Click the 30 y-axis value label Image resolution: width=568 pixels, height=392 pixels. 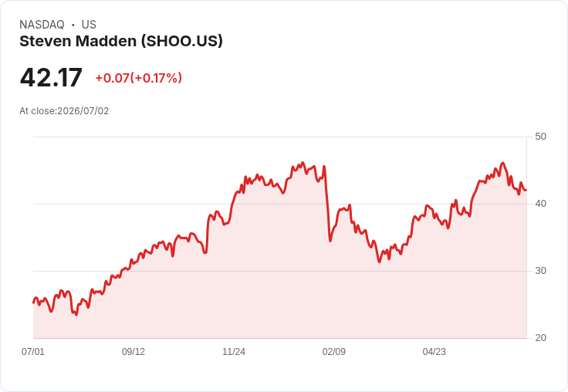[540, 271]
